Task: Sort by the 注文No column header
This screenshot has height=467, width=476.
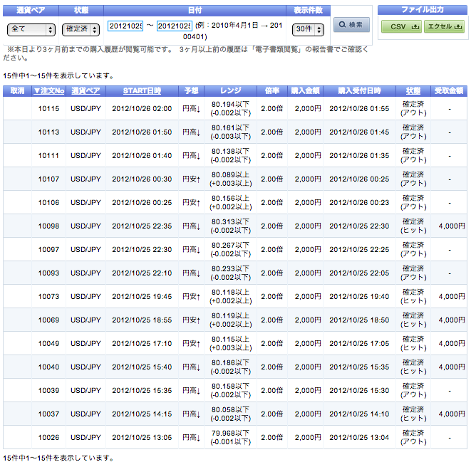Action: coord(48,91)
